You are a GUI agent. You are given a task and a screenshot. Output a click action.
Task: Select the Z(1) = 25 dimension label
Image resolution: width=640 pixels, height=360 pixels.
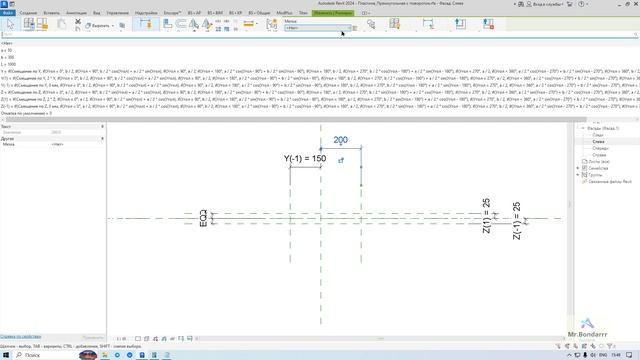pyautogui.click(x=486, y=216)
